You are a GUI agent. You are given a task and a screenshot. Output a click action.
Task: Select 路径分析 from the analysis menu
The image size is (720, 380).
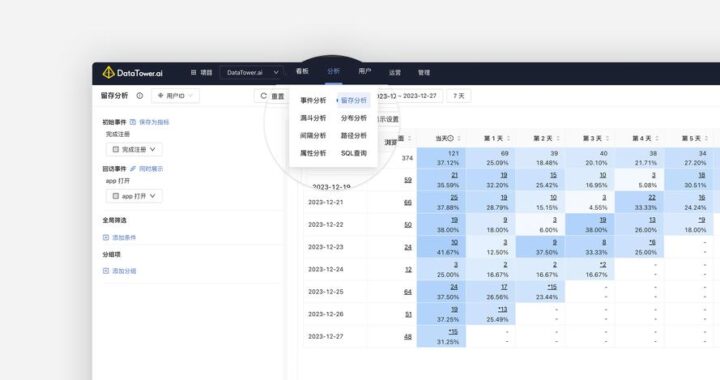point(354,135)
